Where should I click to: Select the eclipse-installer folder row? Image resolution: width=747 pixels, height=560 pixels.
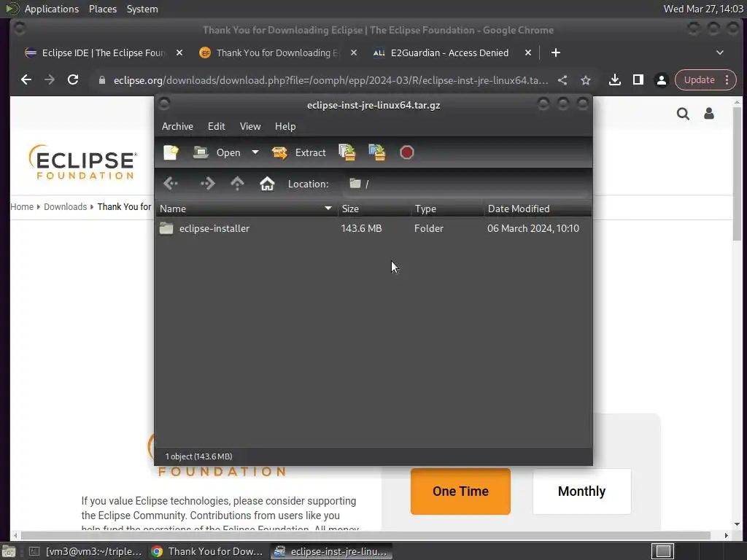click(373, 228)
